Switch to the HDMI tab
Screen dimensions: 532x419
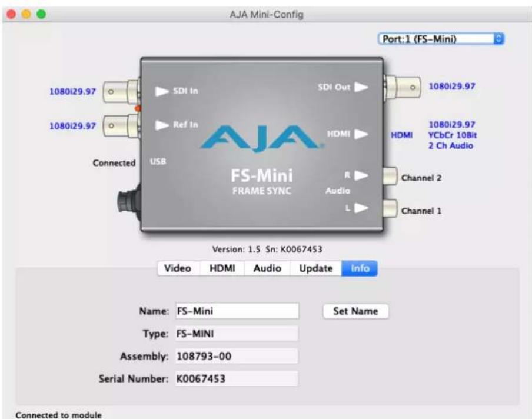(222, 268)
